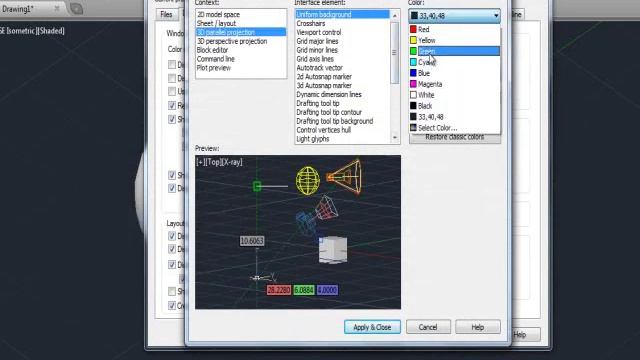Screen dimensions: 640x360
Task: Select Plot preview context
Action: click(x=241, y=68)
